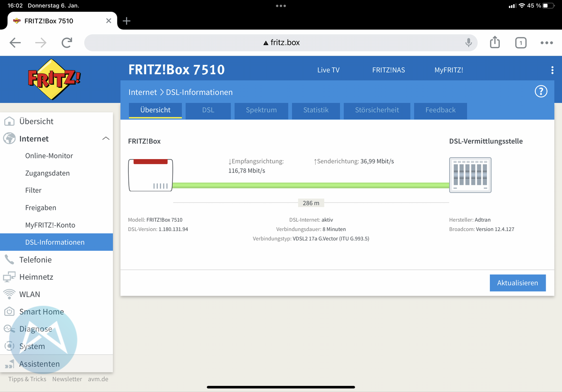Screen dimensions: 562x392
Task: Tap the microphone icon in address bar
Action: (468, 43)
